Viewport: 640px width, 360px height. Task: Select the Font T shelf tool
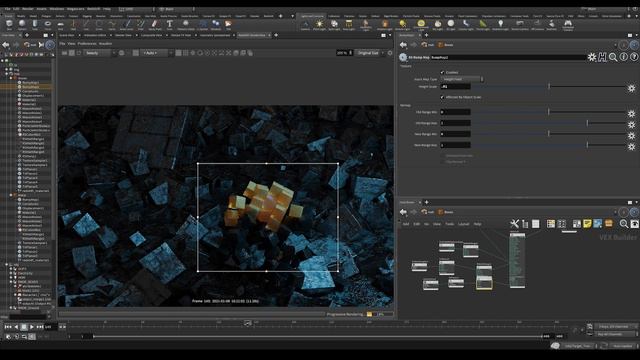pyautogui.click(x=169, y=24)
